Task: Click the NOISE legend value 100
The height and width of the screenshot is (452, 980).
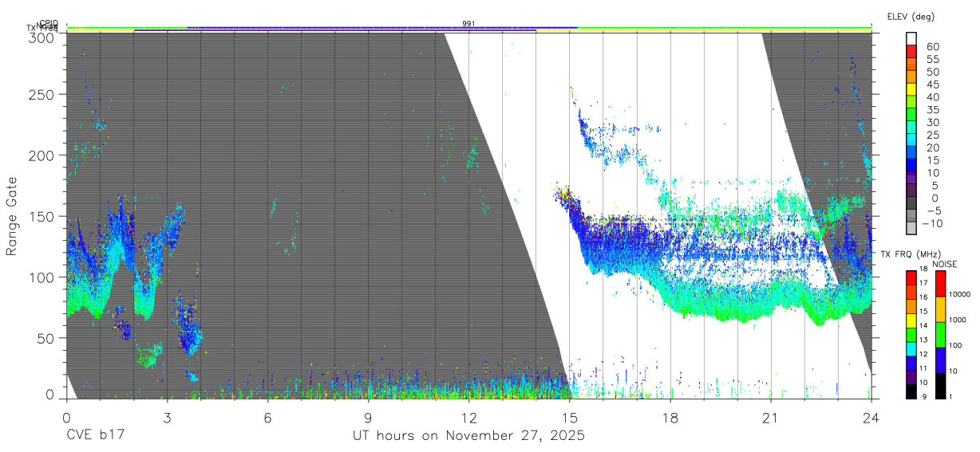Action: pyautogui.click(x=955, y=346)
